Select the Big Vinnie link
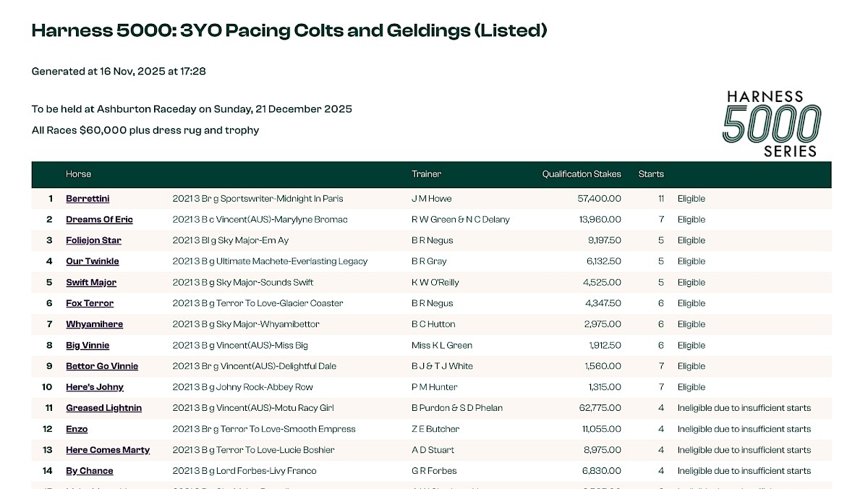 (88, 346)
